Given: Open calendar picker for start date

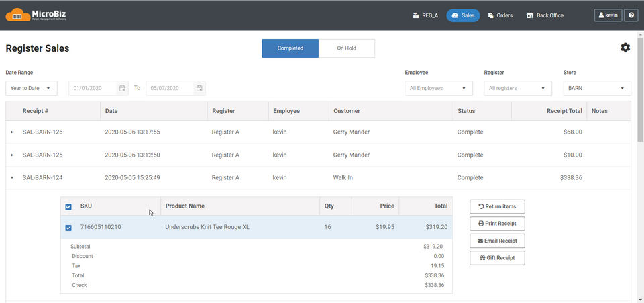Looking at the screenshot, I should (x=122, y=89).
